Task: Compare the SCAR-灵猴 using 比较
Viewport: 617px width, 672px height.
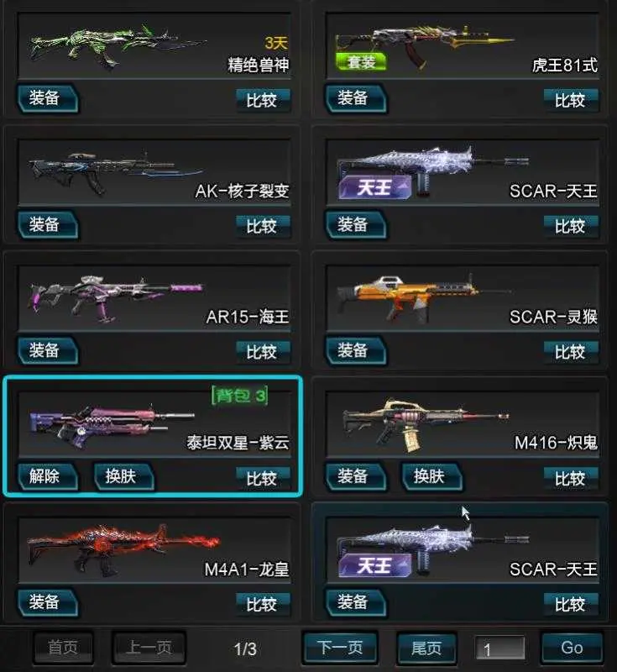Action: (x=571, y=352)
